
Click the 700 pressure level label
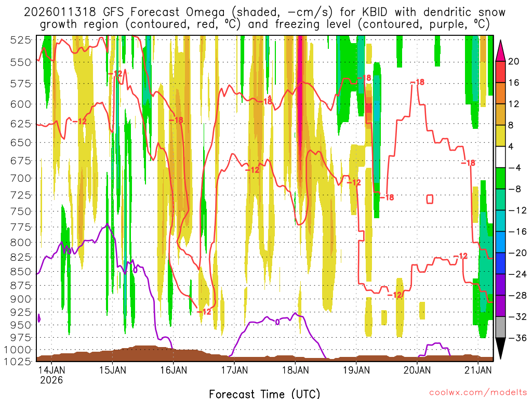[x=21, y=178]
